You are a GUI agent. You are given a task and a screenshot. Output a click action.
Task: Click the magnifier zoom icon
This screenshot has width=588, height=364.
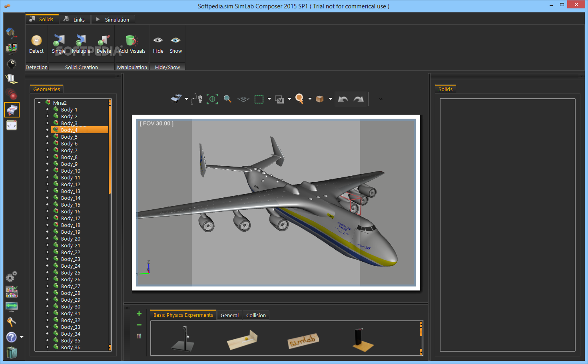point(227,99)
